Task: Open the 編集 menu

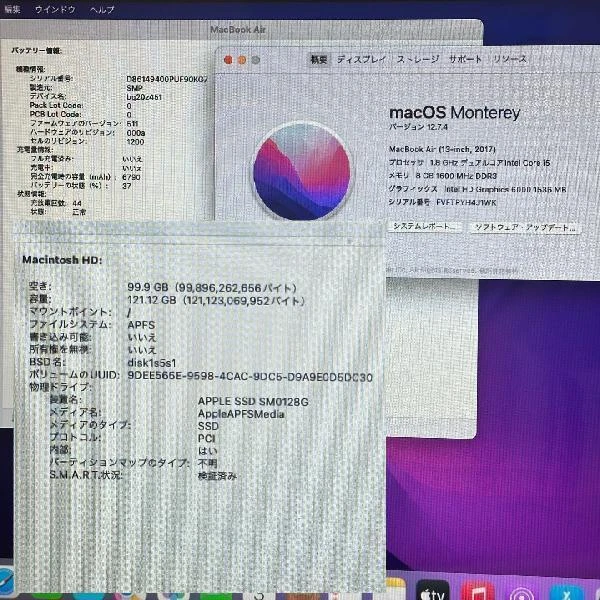Action: 12,9
